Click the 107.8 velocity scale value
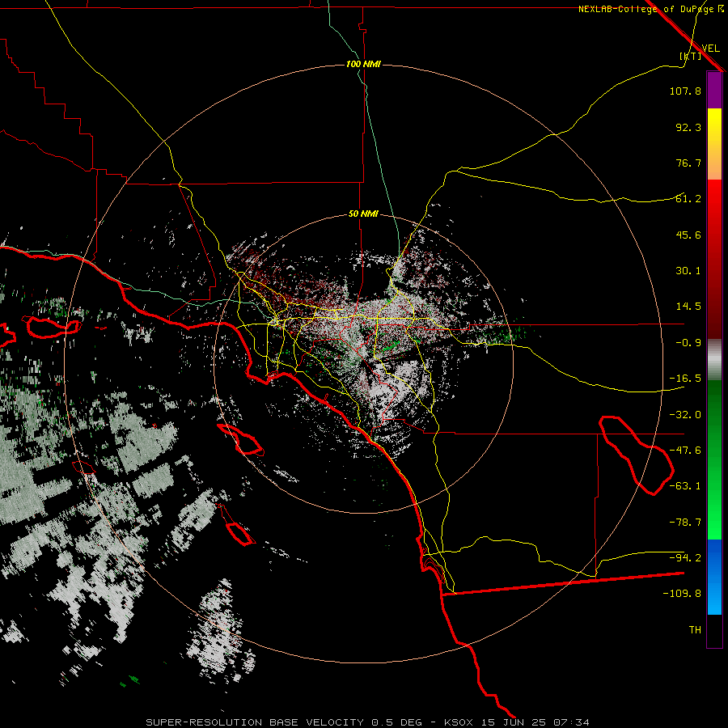Image resolution: width=728 pixels, height=728 pixels. (x=685, y=91)
